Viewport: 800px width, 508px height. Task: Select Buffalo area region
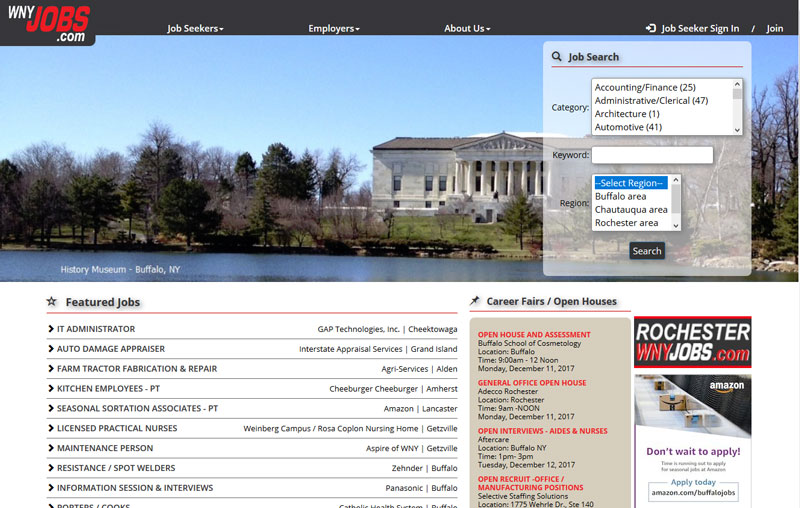coord(620,196)
